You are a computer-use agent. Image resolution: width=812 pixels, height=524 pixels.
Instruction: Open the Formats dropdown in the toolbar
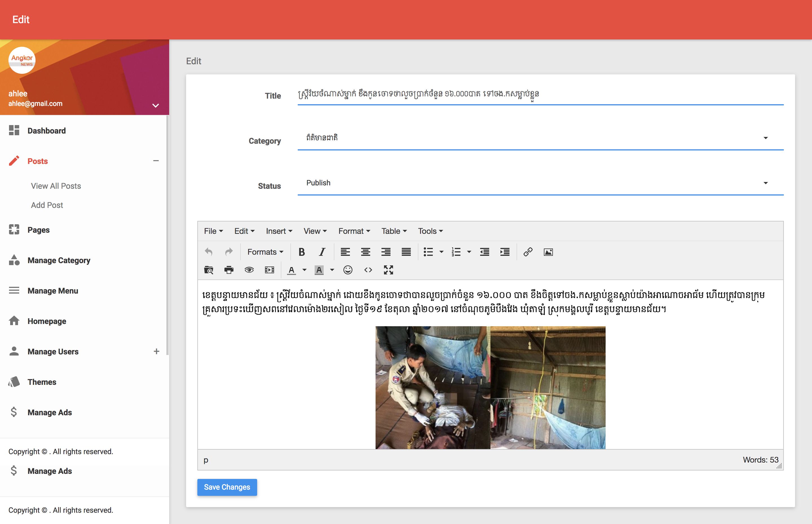tap(265, 252)
